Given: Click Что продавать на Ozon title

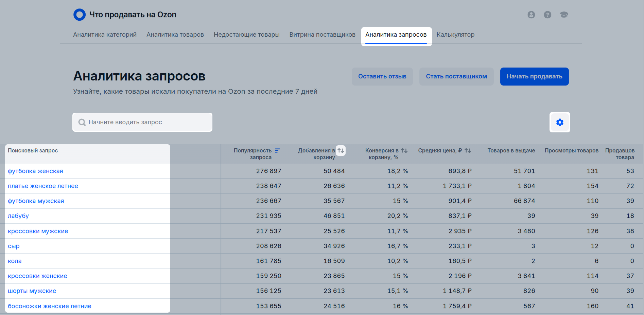Looking at the screenshot, I should (133, 15).
